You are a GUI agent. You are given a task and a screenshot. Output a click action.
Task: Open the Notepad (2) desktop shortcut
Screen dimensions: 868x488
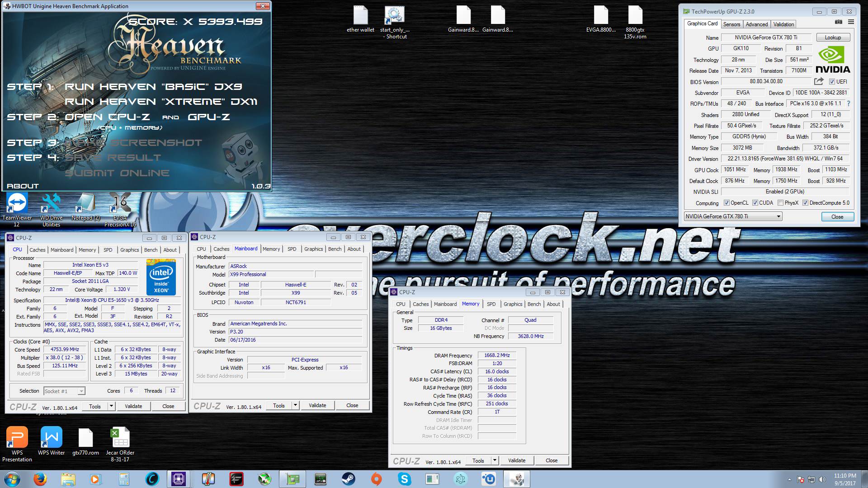click(x=85, y=207)
